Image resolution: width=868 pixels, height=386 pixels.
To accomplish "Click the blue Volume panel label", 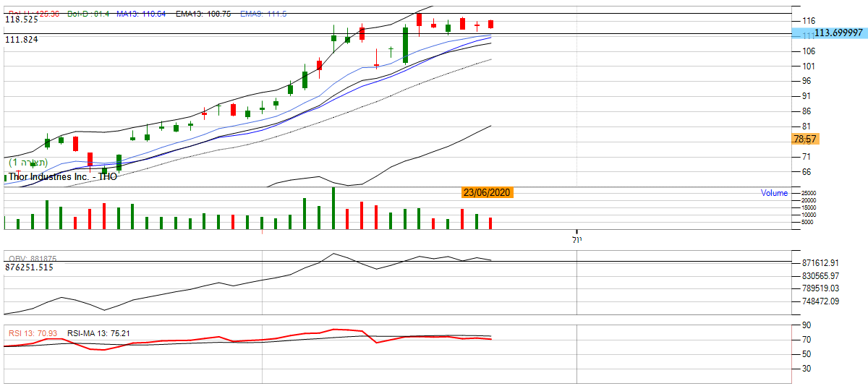I will 774,193.
